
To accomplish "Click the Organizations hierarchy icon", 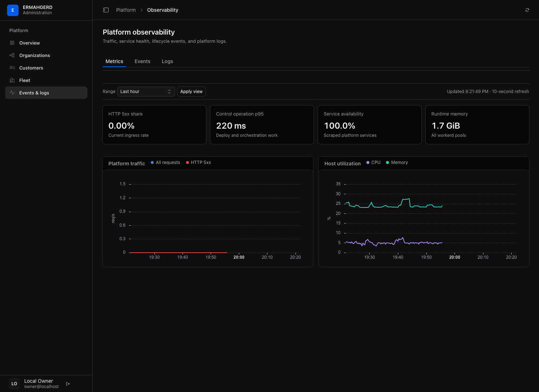I will pos(12,55).
